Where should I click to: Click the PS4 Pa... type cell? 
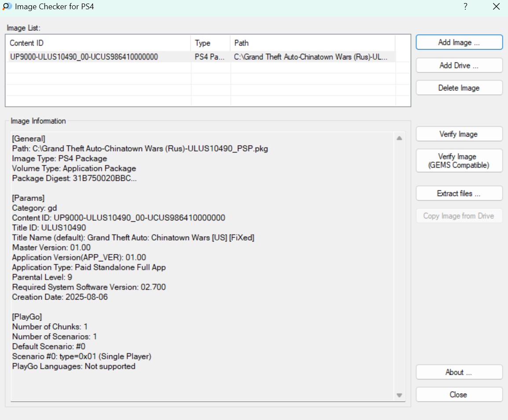pyautogui.click(x=210, y=57)
